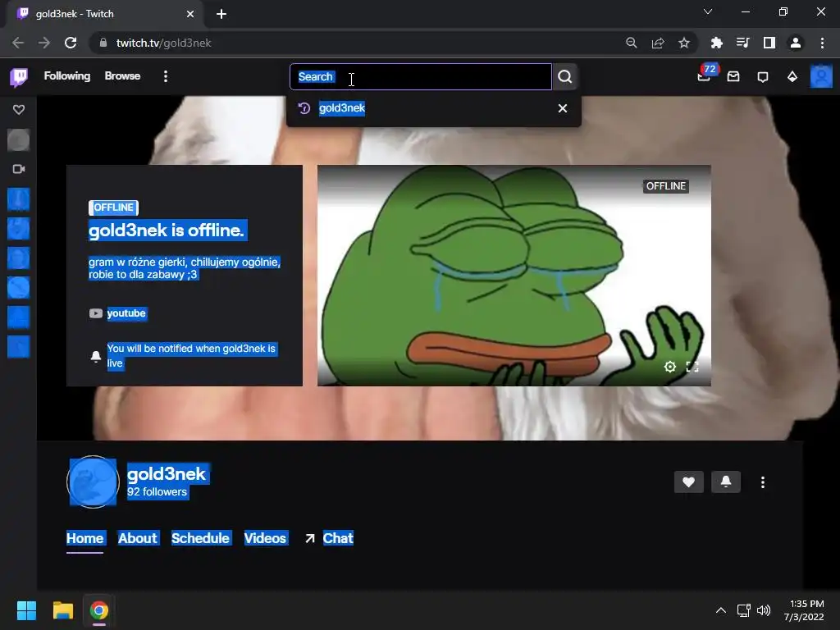Open the user avatar menu

(821, 76)
